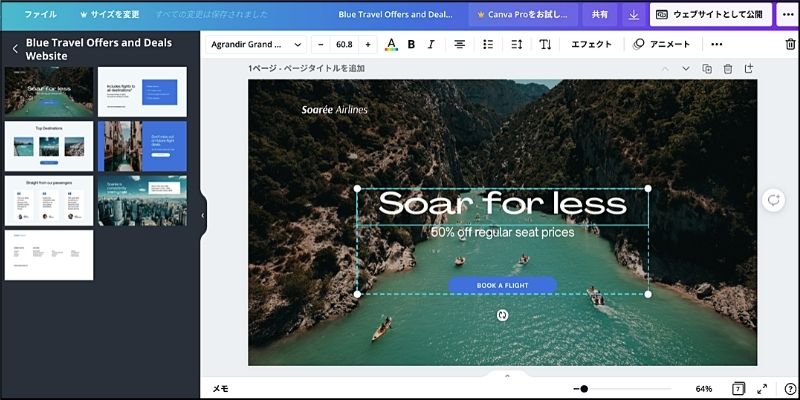Toggle bulleted list

pyautogui.click(x=488, y=44)
